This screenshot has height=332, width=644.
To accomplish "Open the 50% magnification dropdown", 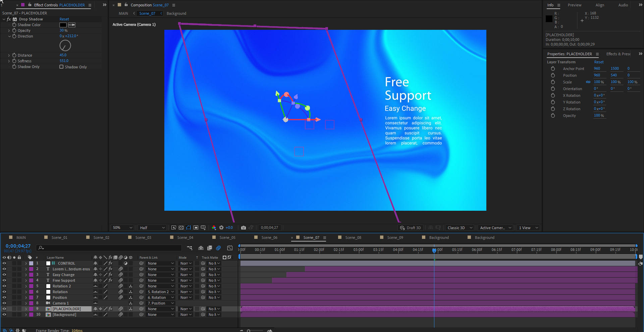I will click(122, 228).
